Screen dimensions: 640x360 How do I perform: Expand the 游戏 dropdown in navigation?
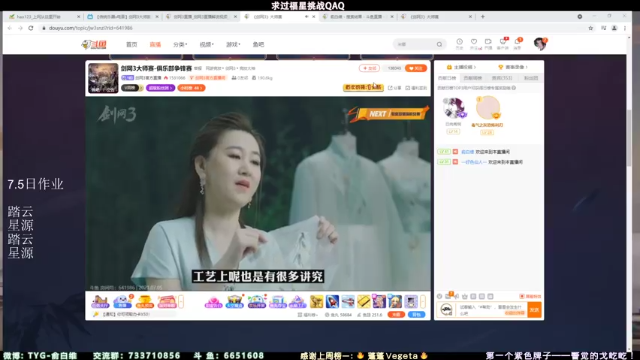(x=233, y=44)
